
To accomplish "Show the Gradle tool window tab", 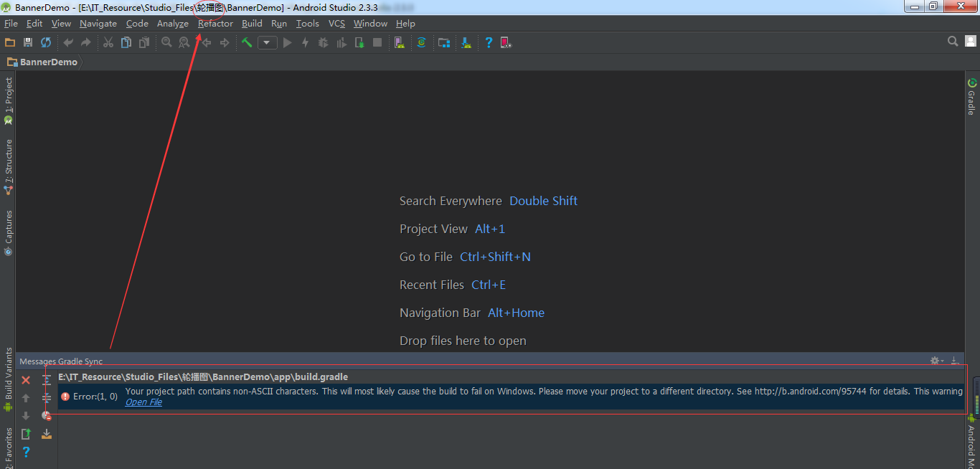I will (x=971, y=97).
